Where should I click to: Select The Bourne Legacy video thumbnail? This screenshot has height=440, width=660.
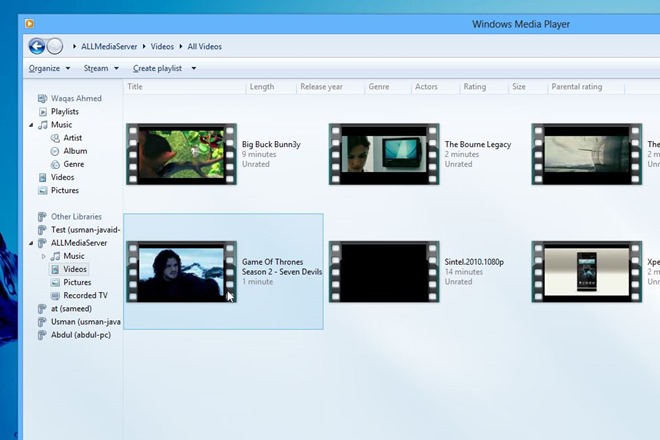click(384, 154)
